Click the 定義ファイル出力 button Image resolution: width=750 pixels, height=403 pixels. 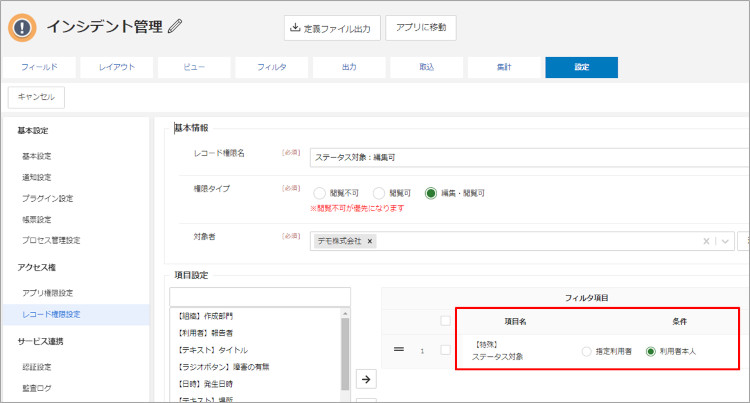click(x=332, y=28)
